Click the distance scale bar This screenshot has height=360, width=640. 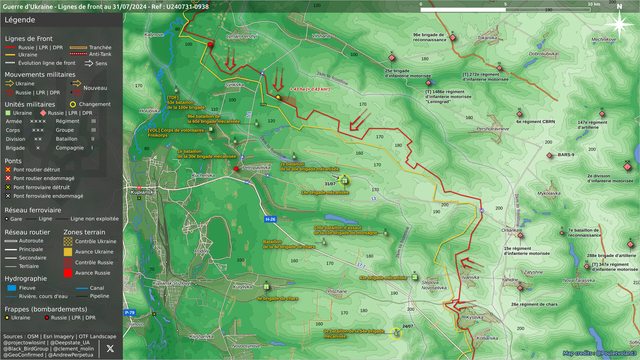(x=505, y=9)
